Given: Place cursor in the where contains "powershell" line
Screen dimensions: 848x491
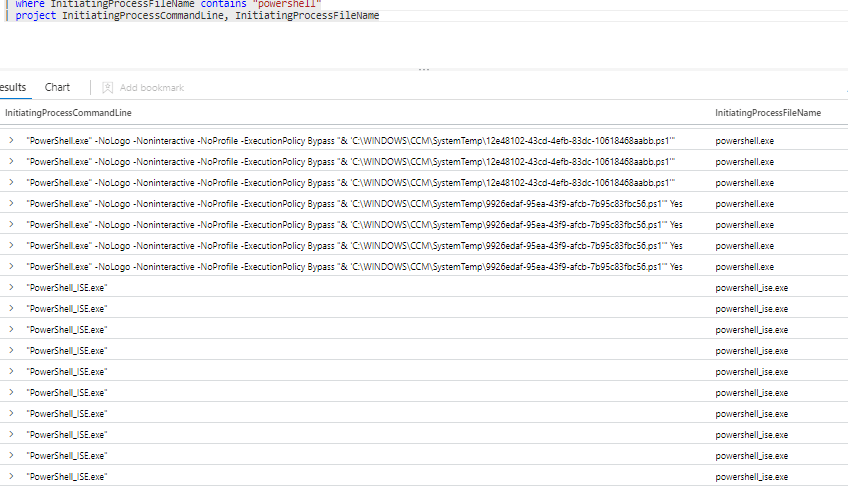Looking at the screenshot, I should tap(168, 4).
